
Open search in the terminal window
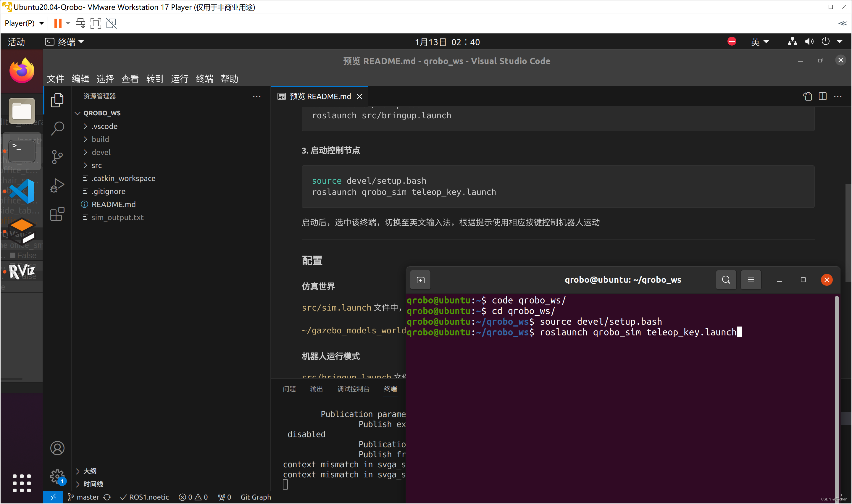tap(726, 280)
